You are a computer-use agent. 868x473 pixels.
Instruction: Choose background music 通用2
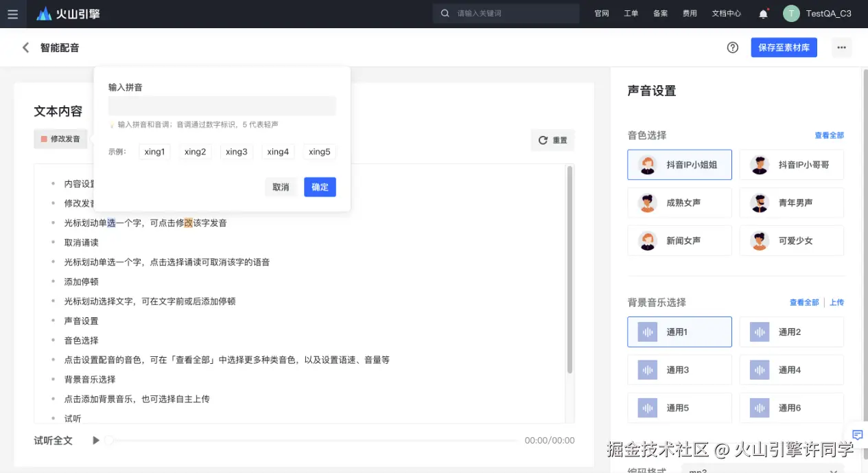pos(791,332)
